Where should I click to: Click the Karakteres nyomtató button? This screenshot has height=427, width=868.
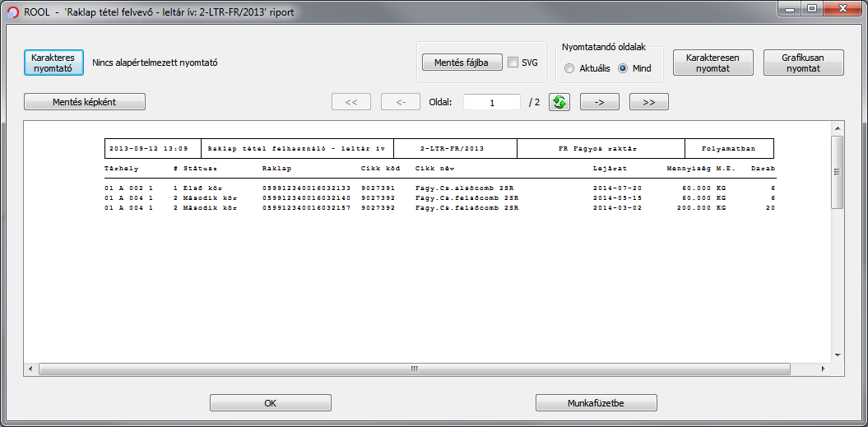(53, 63)
